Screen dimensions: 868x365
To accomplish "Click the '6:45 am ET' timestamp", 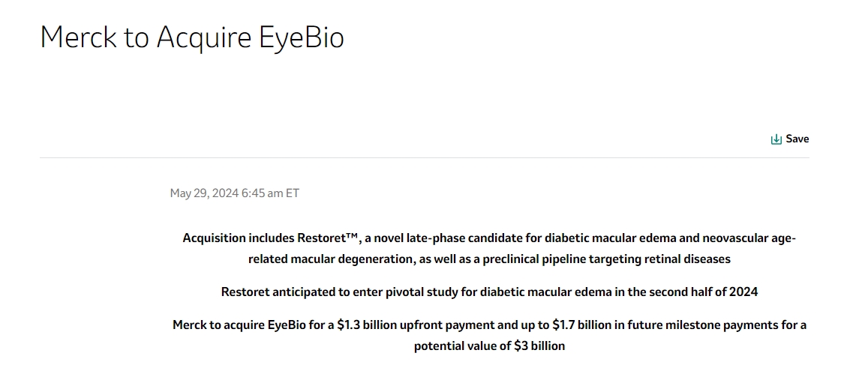I will 270,193.
